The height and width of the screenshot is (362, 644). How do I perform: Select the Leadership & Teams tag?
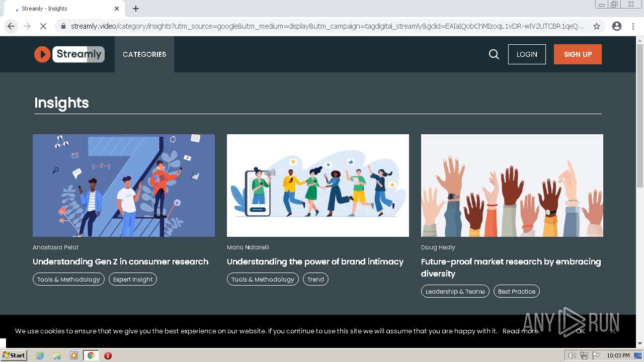(x=455, y=291)
